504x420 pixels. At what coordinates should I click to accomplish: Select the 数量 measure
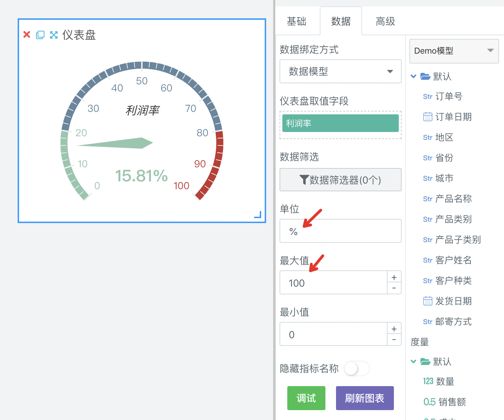point(445,382)
